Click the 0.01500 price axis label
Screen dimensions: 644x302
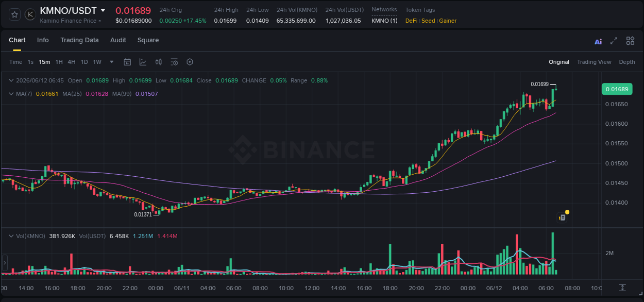point(616,163)
